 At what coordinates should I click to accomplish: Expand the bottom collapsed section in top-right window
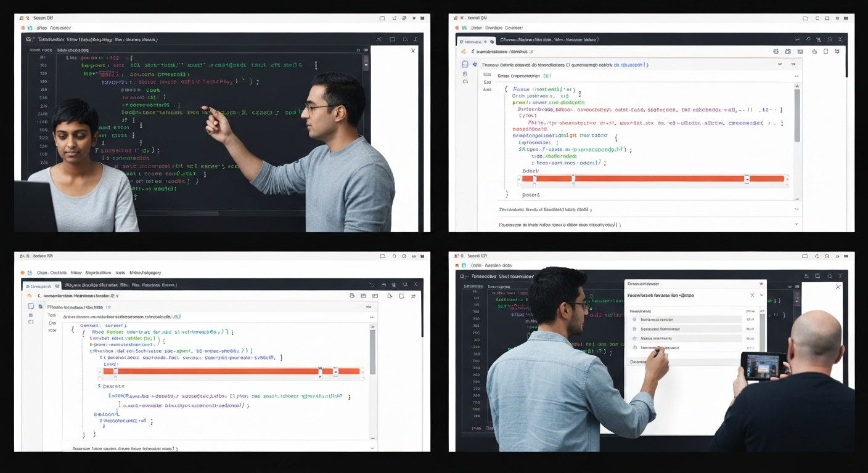tap(796, 225)
